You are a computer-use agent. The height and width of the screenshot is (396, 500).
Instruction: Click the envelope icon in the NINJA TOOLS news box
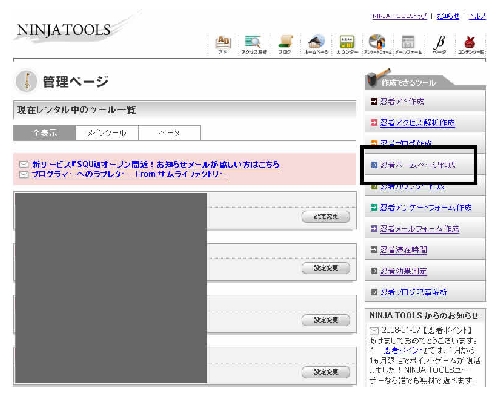click(374, 331)
